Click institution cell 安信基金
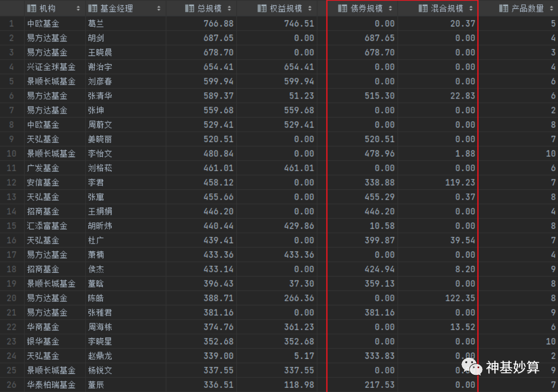558x392 pixels. tap(43, 183)
